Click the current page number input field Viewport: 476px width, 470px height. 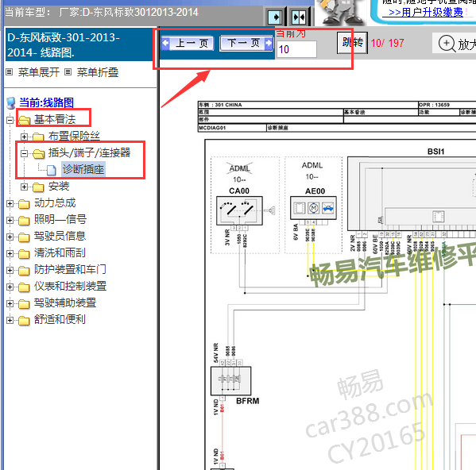(x=296, y=49)
